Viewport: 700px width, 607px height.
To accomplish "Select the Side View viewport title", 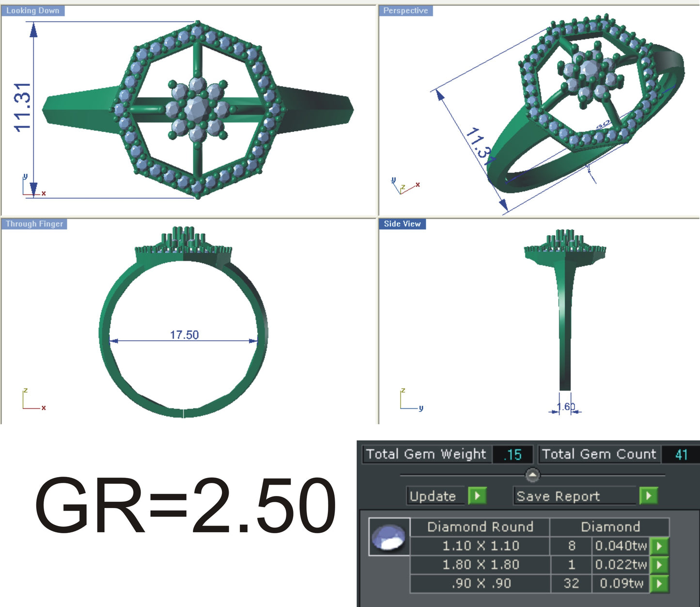I will coord(403,224).
